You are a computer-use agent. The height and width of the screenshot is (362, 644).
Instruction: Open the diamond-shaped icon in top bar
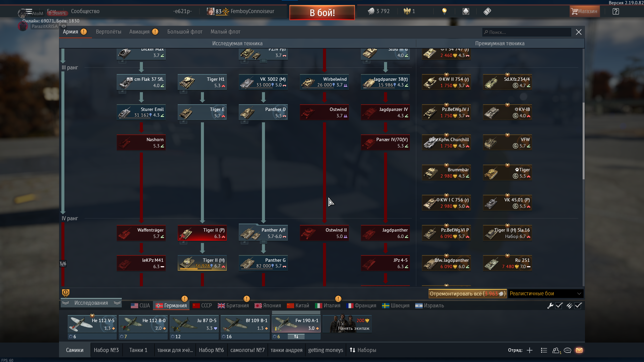pyautogui.click(x=466, y=11)
